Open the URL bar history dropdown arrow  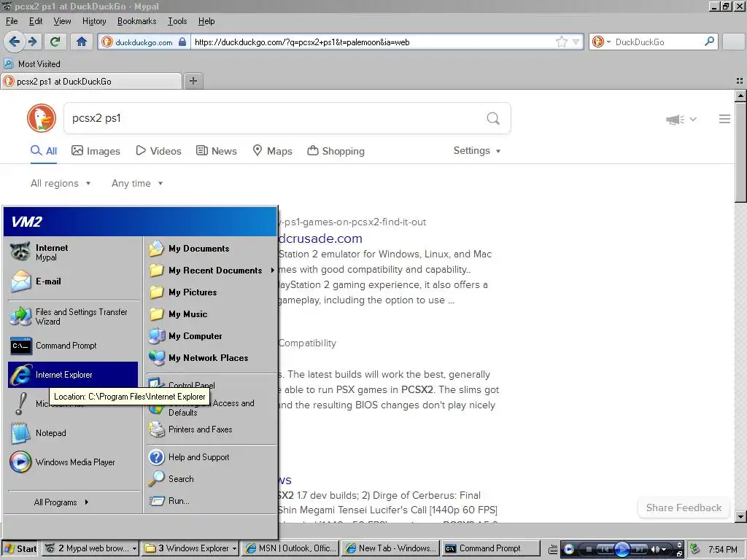pyautogui.click(x=576, y=42)
